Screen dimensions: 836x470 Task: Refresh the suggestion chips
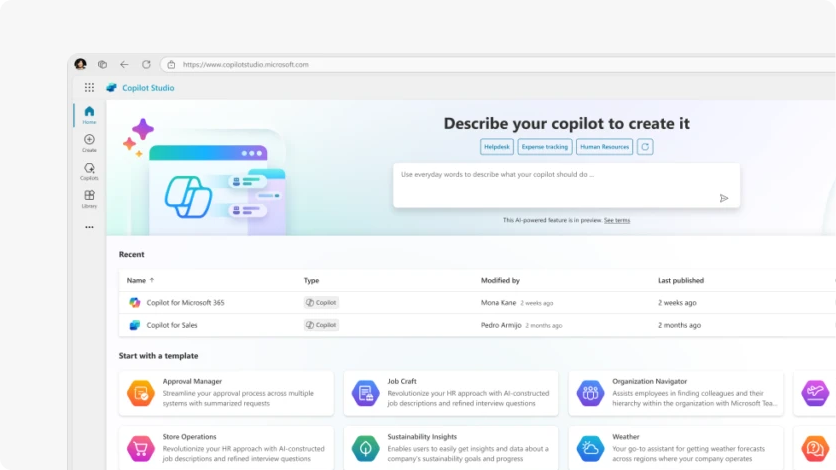[646, 147]
